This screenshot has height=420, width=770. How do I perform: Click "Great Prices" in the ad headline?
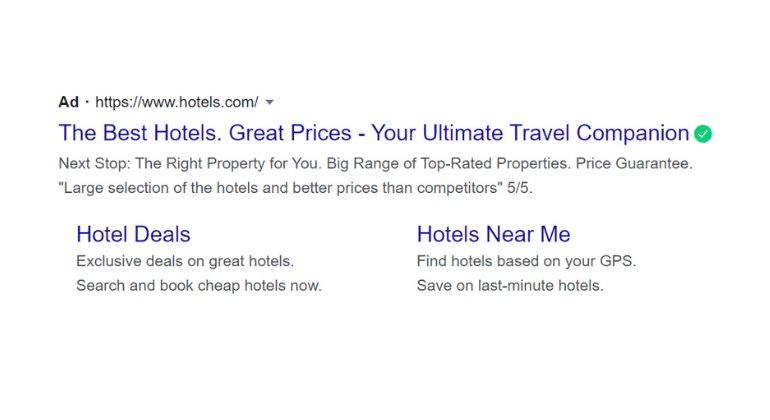coord(290,133)
